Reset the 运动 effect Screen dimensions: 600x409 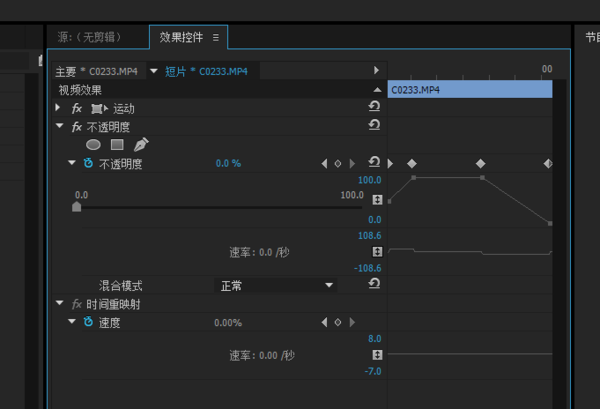[374, 107]
